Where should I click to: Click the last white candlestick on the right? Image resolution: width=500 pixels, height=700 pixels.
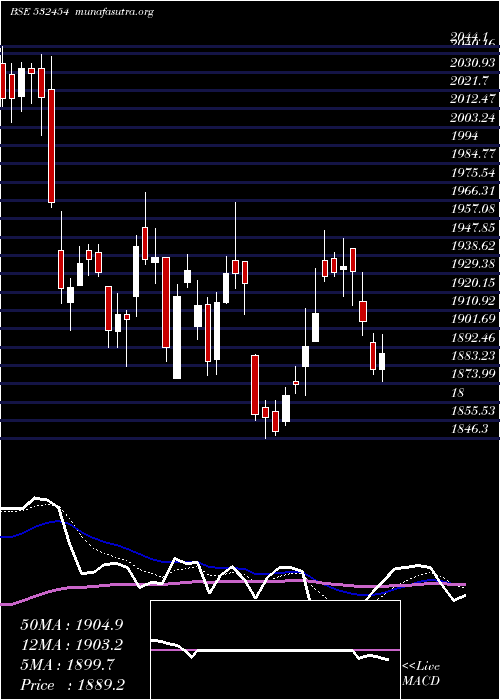coord(382,361)
